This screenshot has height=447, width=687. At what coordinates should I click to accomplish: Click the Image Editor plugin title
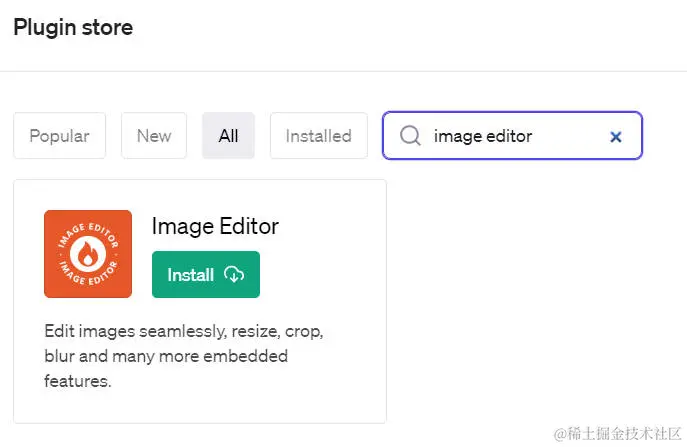point(215,227)
